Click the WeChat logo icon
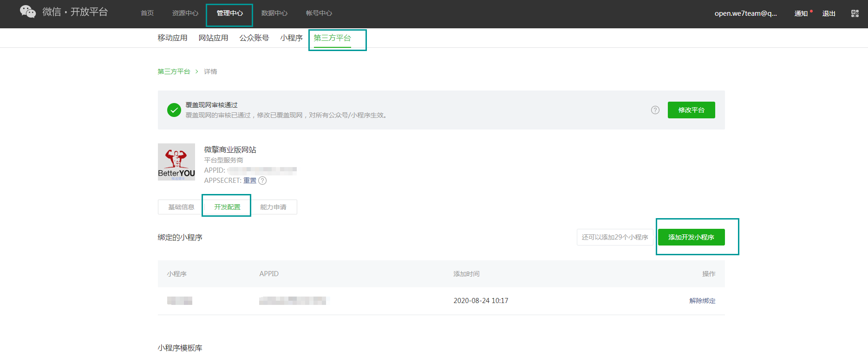Image resolution: width=868 pixels, height=362 pixels. tap(28, 12)
